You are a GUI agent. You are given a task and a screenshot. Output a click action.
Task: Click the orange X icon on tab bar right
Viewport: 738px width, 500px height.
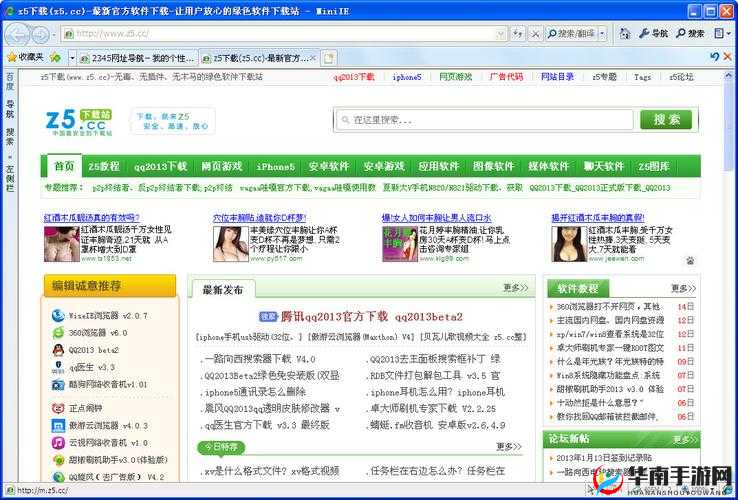point(727,57)
